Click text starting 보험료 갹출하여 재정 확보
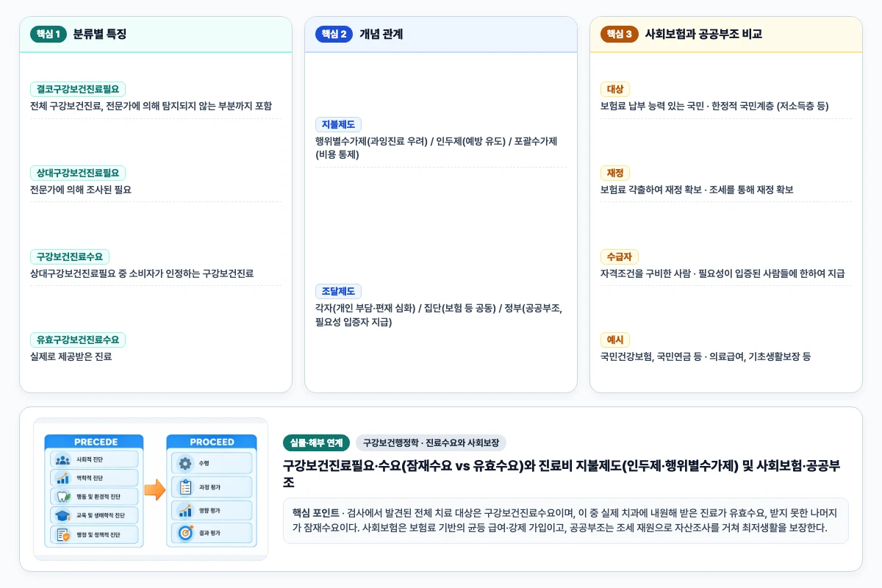 click(697, 190)
